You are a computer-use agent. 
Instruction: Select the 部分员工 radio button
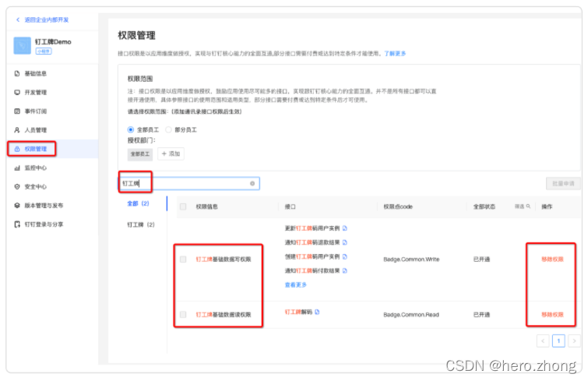(x=168, y=130)
